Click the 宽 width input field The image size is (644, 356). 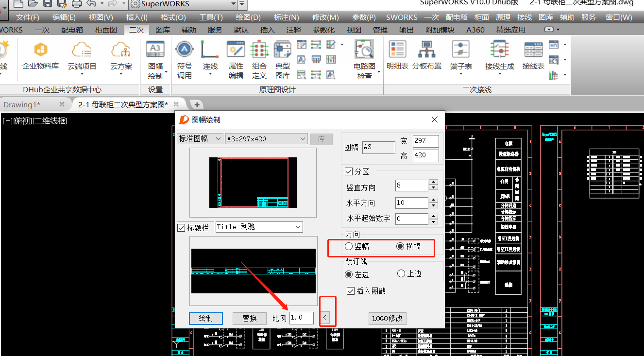tap(426, 141)
